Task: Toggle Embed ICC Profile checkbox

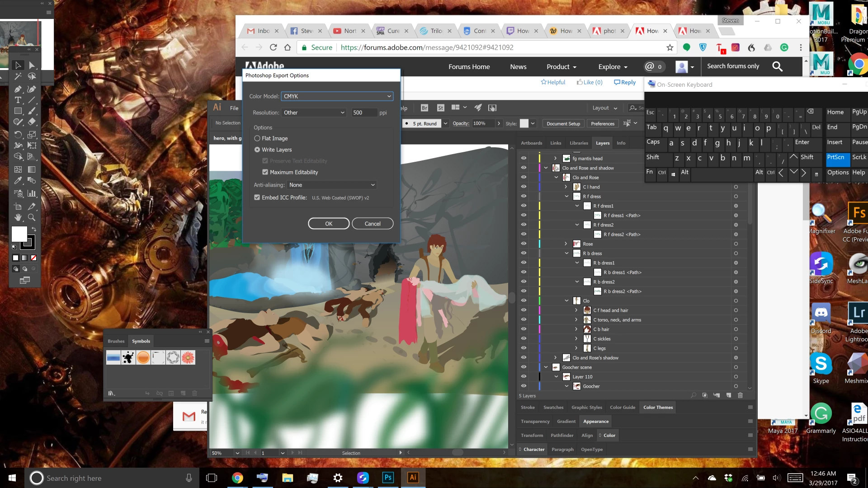Action: coord(257,197)
